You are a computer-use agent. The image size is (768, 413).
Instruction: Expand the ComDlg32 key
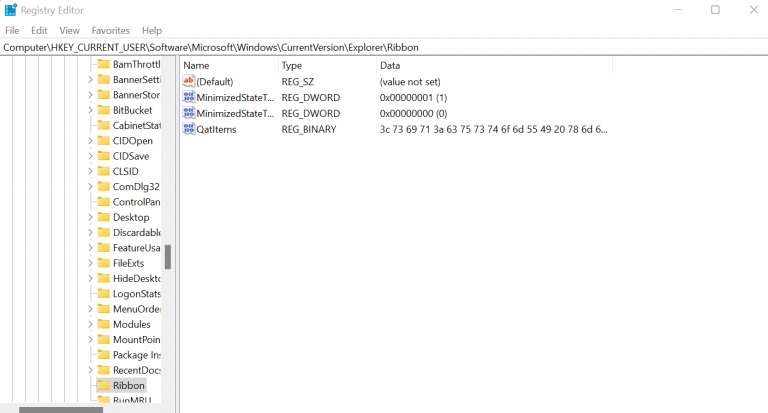click(x=90, y=187)
